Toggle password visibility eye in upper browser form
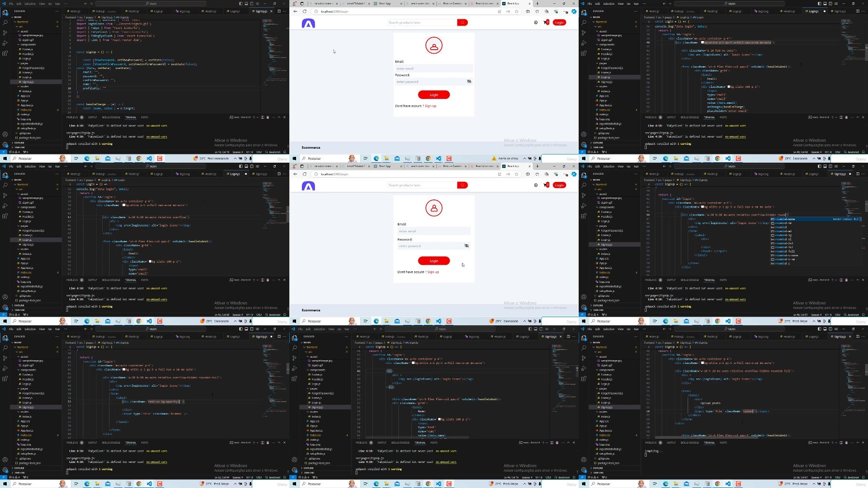 pyautogui.click(x=469, y=82)
